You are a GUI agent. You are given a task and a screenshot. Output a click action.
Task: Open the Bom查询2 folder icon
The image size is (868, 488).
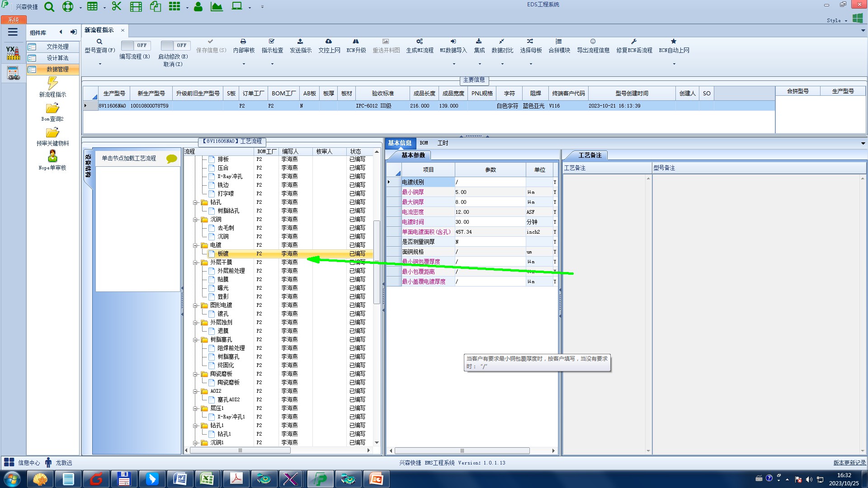(x=52, y=108)
